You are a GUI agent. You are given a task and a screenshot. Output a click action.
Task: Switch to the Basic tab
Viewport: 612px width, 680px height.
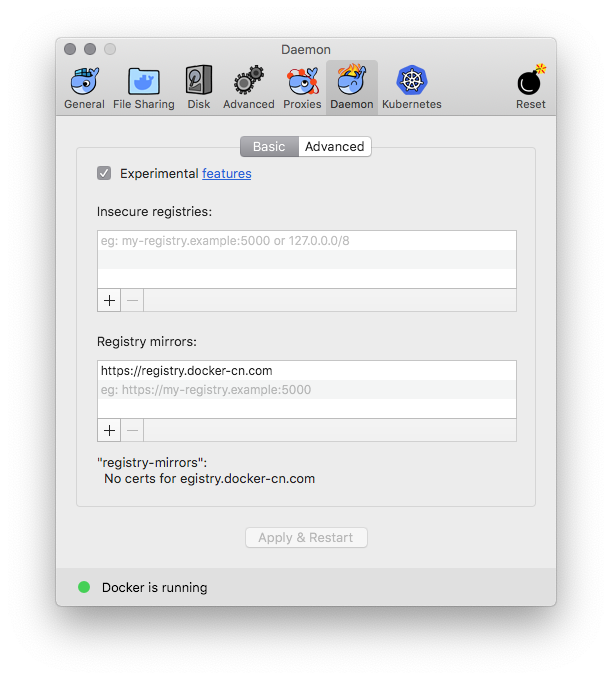pos(269,147)
